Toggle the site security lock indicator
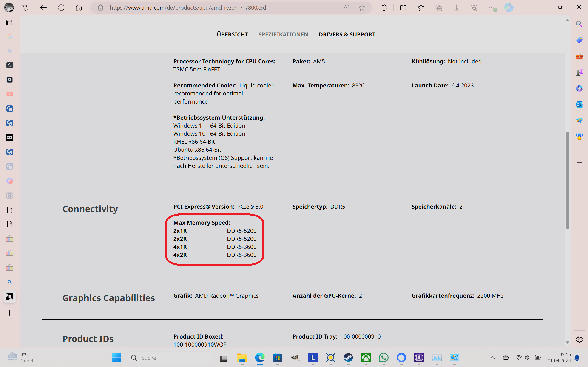 tap(100, 8)
